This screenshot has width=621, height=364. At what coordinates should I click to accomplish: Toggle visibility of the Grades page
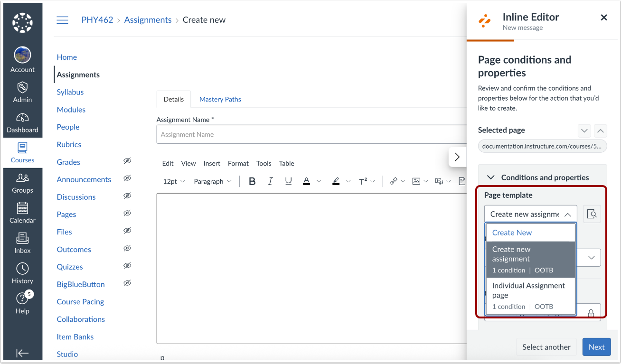coord(127,161)
